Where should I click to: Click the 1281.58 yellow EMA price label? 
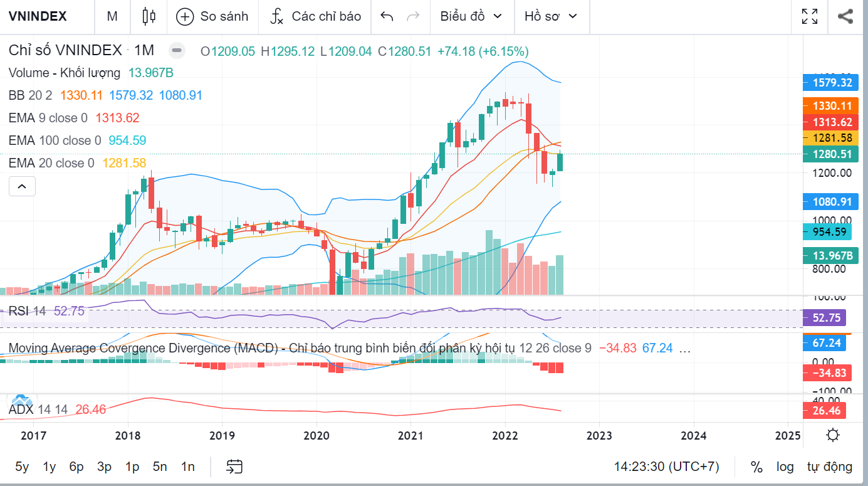point(832,138)
